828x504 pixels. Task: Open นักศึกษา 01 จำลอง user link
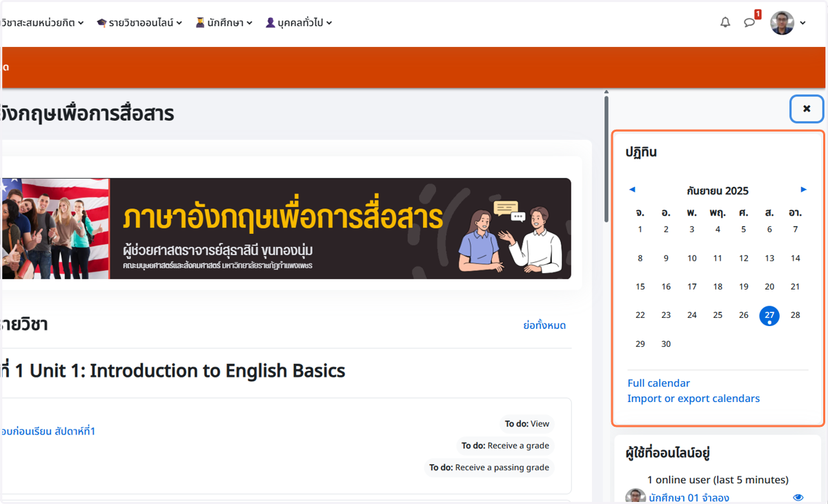(x=689, y=498)
